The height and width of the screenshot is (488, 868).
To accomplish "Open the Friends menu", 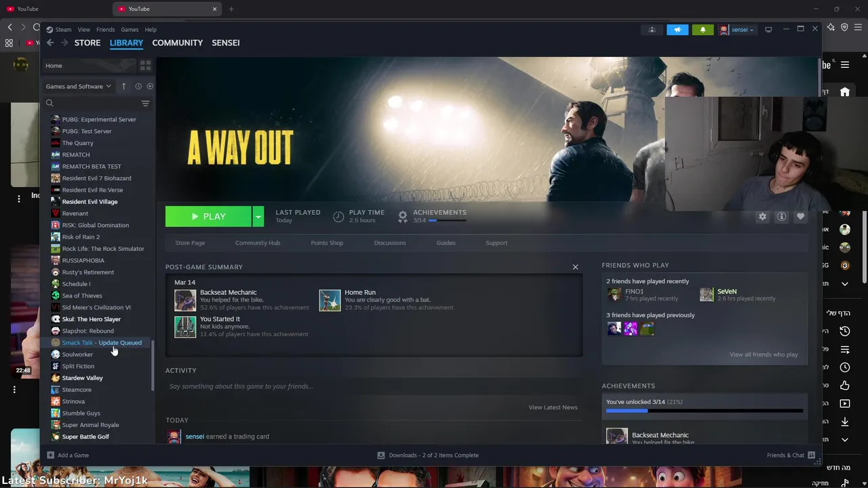I will 105,30.
